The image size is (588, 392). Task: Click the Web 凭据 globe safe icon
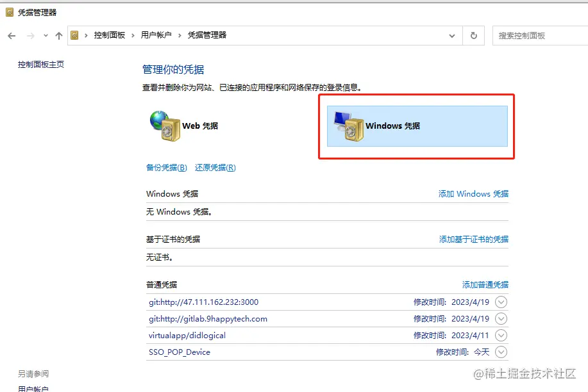click(x=165, y=126)
